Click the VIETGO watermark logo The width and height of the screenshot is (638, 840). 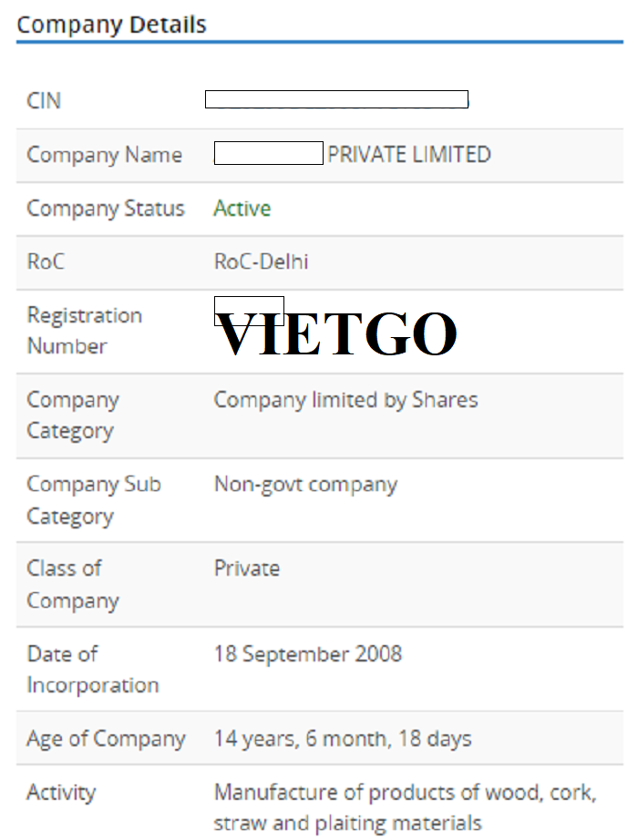[x=335, y=334]
